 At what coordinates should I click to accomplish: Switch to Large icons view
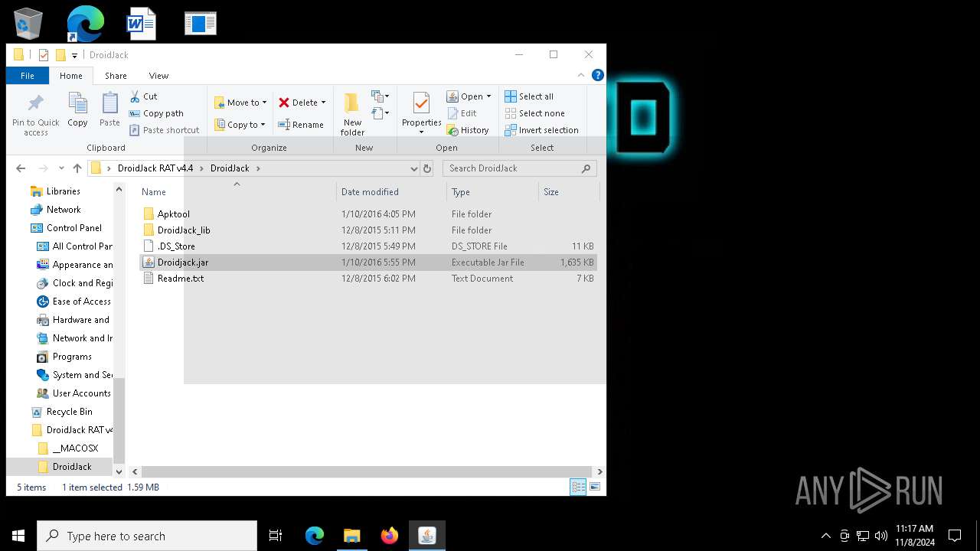pos(594,487)
